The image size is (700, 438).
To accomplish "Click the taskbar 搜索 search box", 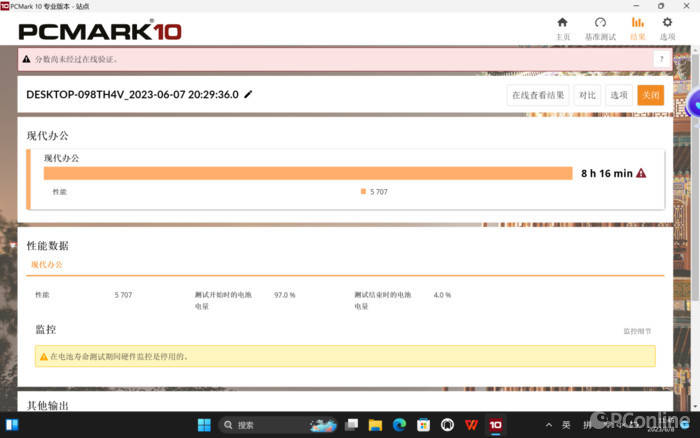I will [x=278, y=425].
